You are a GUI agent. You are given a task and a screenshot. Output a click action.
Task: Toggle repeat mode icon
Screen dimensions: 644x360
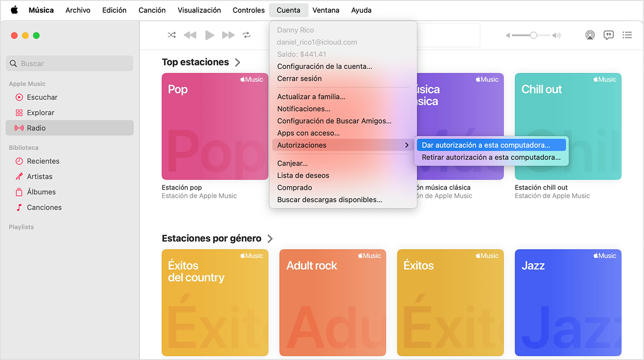[247, 35]
